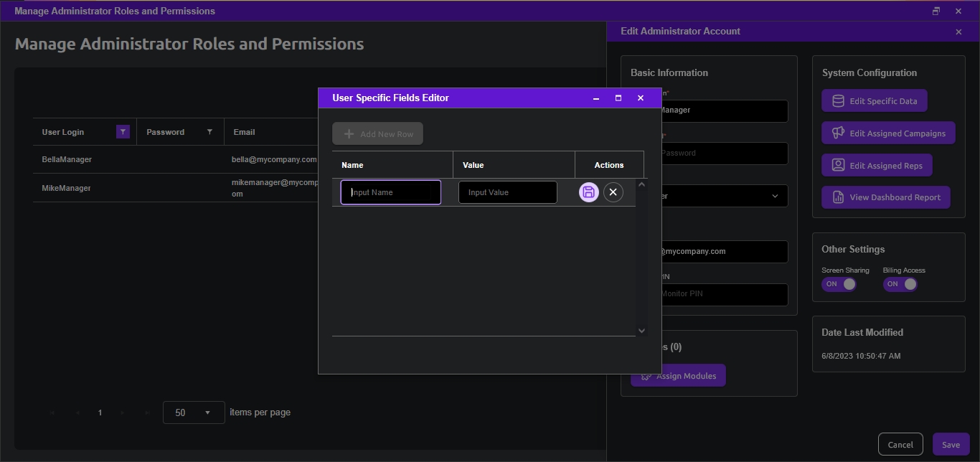
Task: Go to the next page in pager
Action: click(123, 412)
